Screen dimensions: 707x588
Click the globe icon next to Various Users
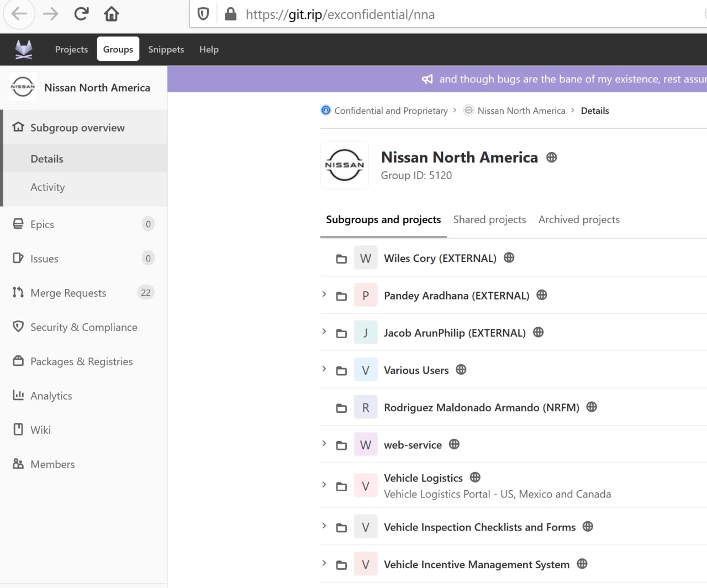(461, 370)
